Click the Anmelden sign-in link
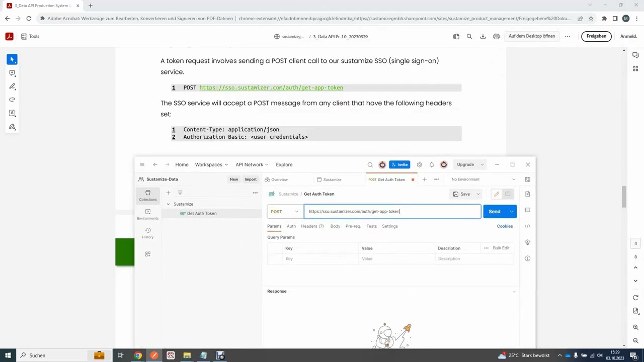Image resolution: width=644 pixels, height=362 pixels. tap(628, 36)
